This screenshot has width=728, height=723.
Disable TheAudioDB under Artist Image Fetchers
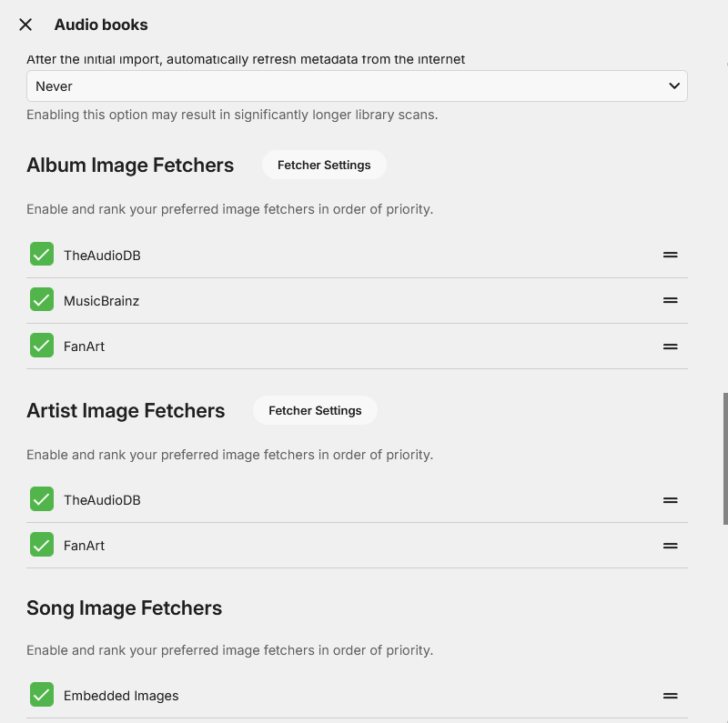42,499
